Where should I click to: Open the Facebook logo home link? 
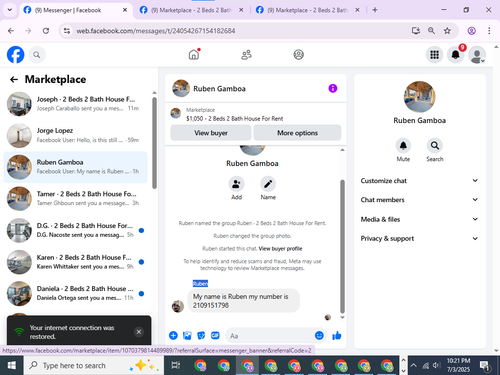(x=15, y=55)
